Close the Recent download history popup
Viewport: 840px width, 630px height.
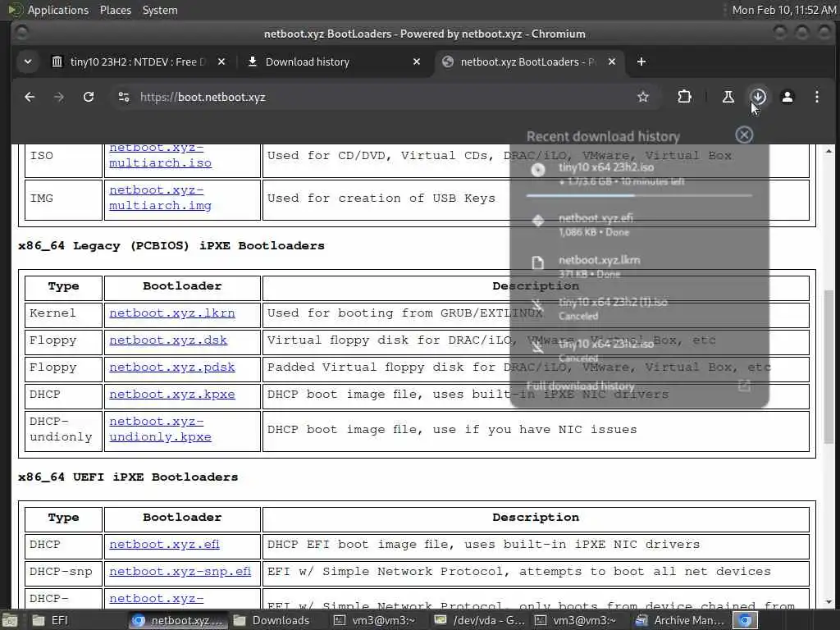[x=744, y=135]
